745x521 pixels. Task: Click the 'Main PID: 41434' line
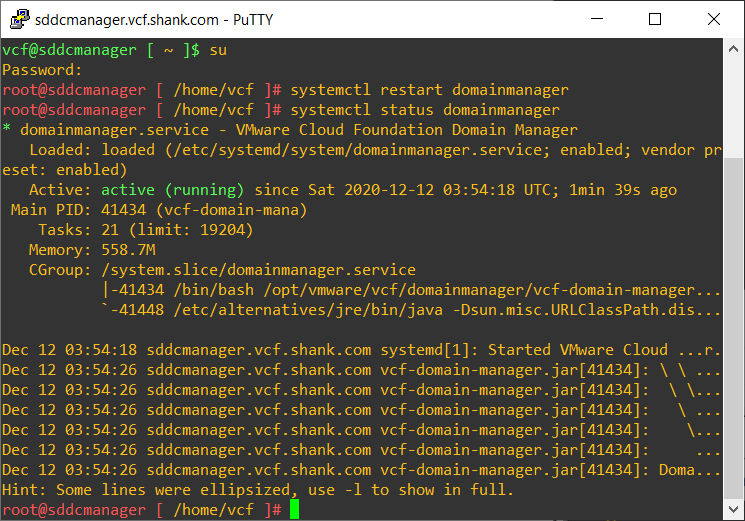[x=159, y=210]
